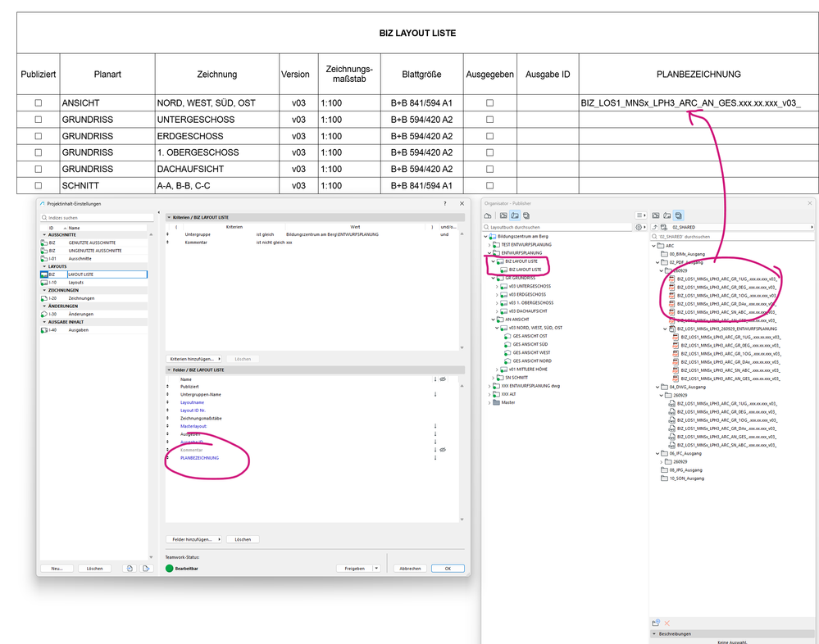
Task: Click Layoutbuch durchsuchen search field
Action: [x=557, y=227]
